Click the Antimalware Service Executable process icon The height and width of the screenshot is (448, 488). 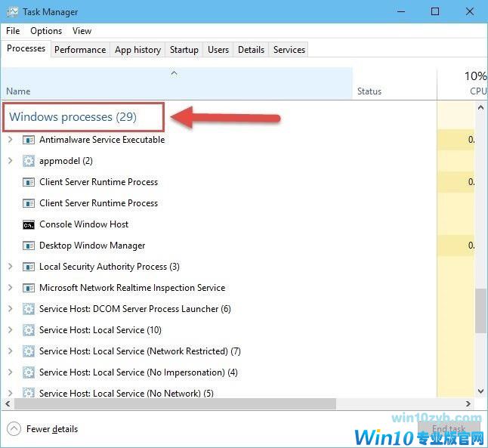[29, 140]
